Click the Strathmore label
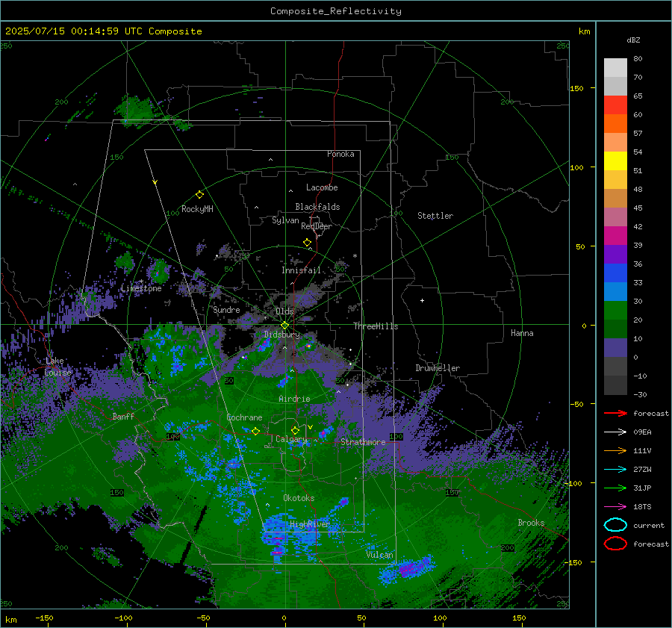This screenshot has width=672, height=628. click(x=363, y=442)
